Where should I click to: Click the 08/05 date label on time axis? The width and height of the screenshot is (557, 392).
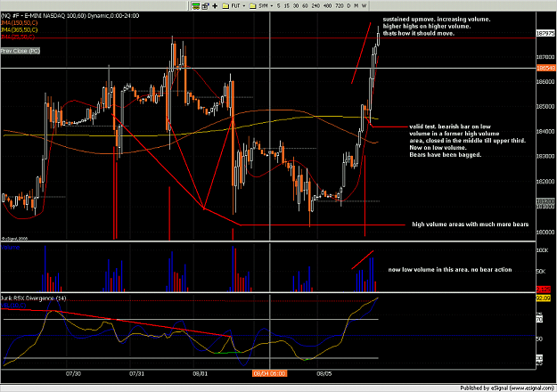324,373
